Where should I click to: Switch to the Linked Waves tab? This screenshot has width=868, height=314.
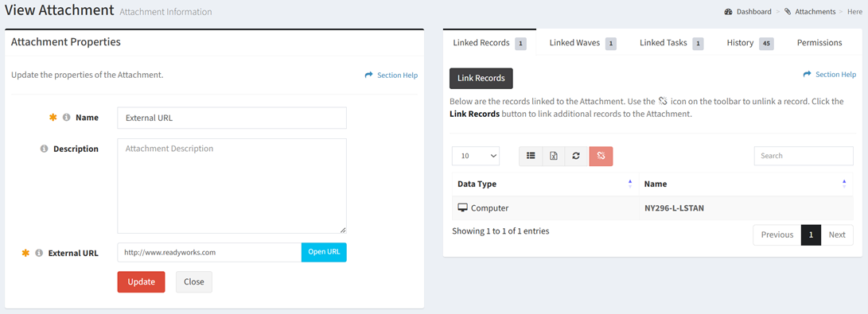582,43
